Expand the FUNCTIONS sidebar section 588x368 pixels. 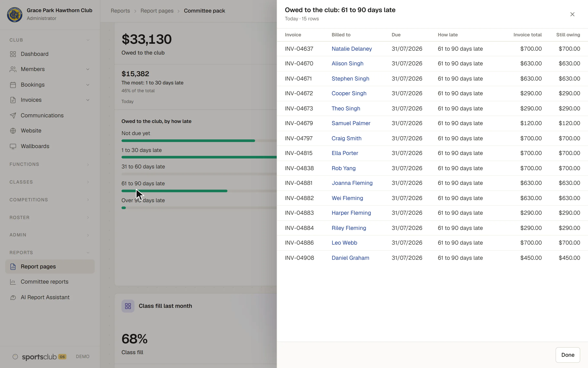point(50,164)
